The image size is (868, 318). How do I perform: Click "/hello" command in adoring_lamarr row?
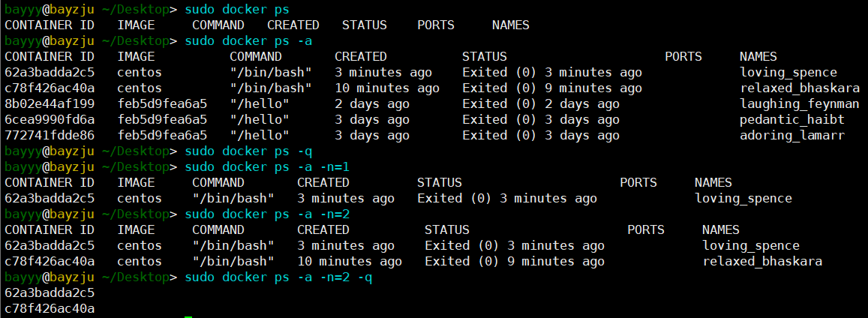point(259,135)
